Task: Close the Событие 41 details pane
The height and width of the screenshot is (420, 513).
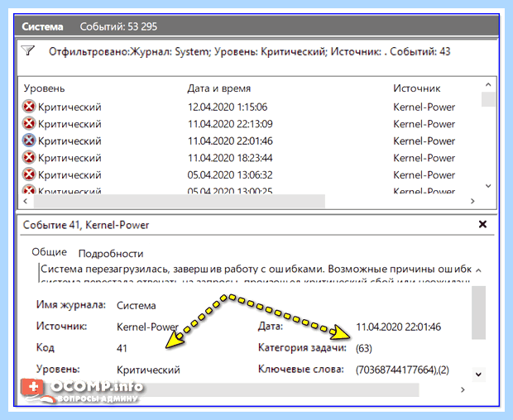Action: point(482,224)
